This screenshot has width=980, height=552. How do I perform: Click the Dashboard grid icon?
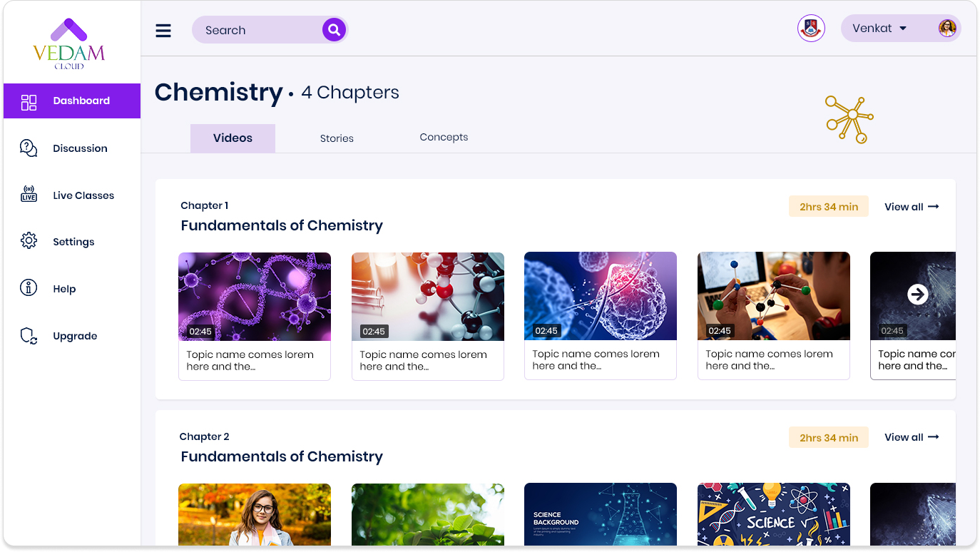(29, 102)
